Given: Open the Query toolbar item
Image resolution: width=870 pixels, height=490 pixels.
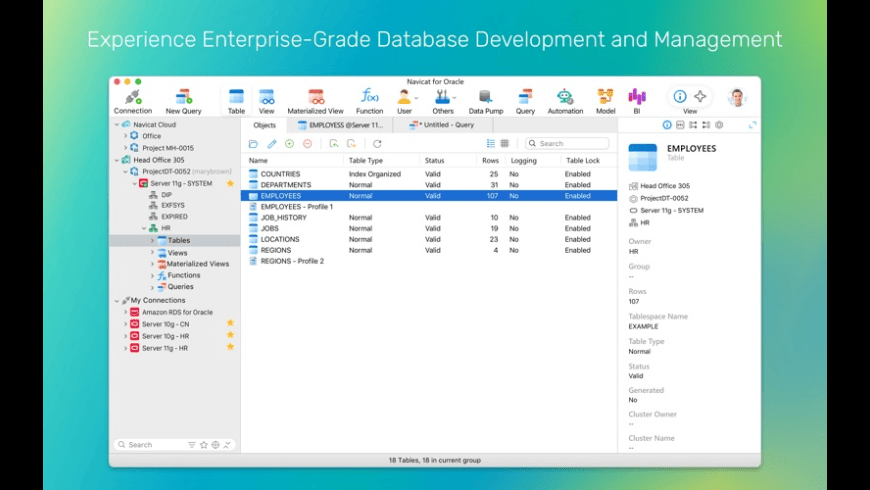Looking at the screenshot, I should click(525, 102).
